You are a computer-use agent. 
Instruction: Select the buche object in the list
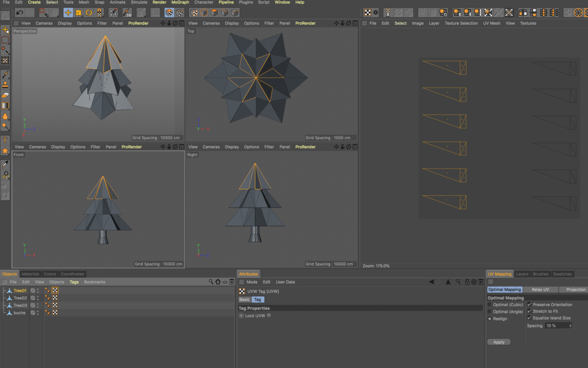pyautogui.click(x=20, y=313)
